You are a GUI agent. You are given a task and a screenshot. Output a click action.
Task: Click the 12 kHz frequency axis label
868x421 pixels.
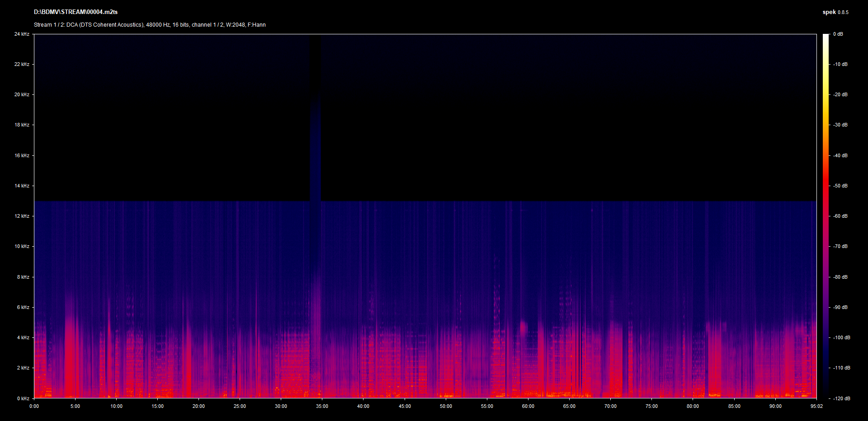coord(22,216)
